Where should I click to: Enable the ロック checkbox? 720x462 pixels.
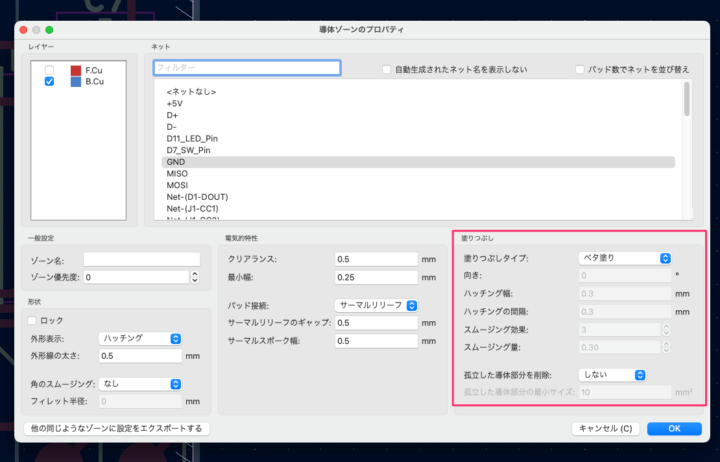click(x=33, y=320)
